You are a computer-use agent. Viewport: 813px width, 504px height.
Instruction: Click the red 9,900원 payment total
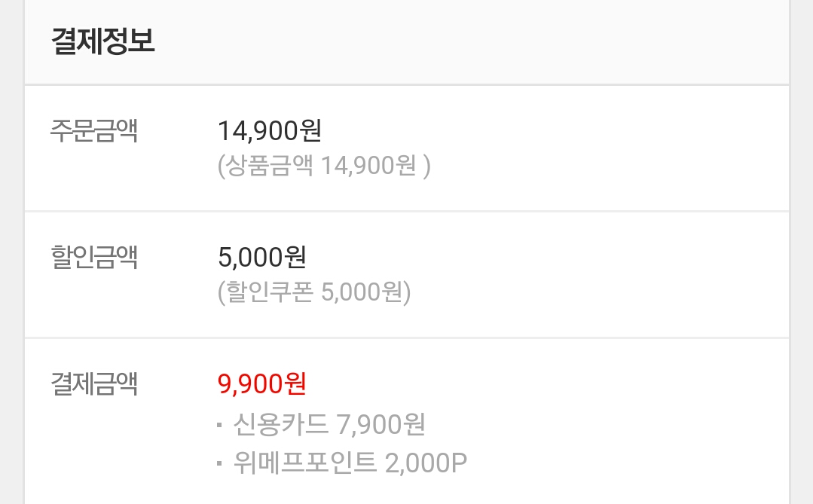point(261,384)
